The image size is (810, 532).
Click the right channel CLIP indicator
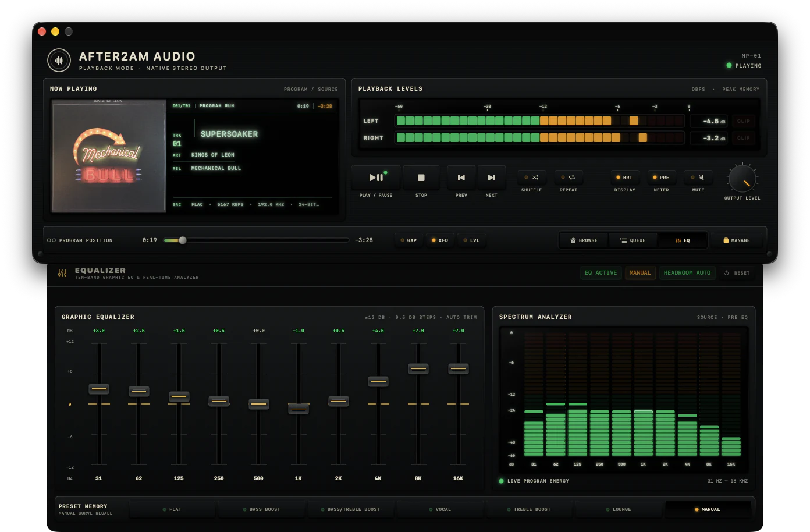point(744,138)
